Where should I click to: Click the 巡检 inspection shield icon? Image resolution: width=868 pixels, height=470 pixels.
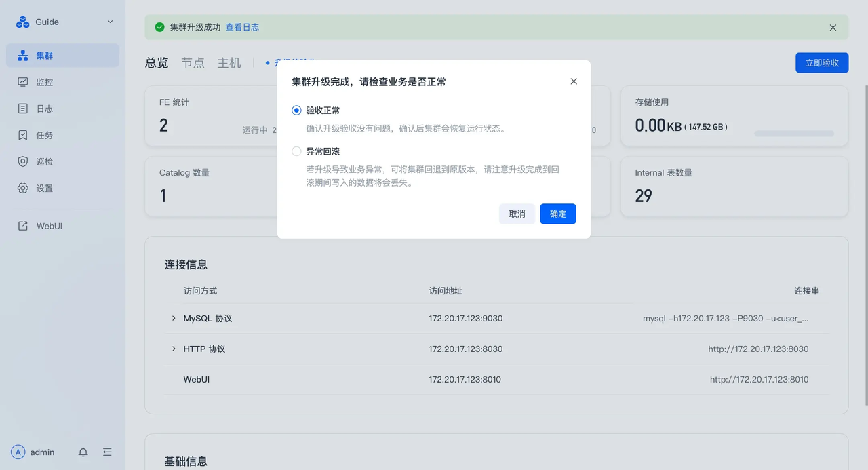coord(23,161)
